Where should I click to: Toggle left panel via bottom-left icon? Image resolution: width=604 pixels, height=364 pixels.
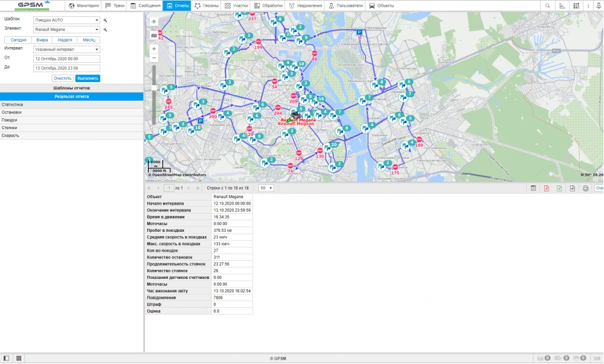point(7,358)
